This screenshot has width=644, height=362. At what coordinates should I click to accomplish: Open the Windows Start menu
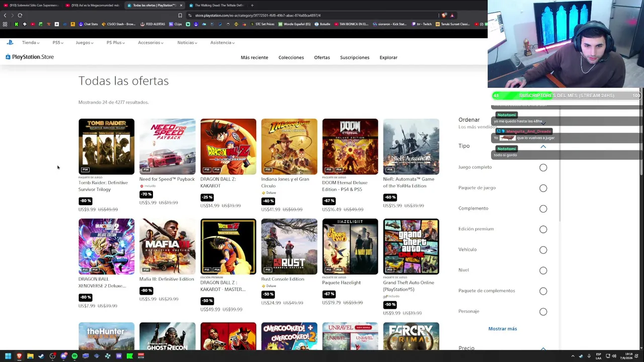point(8,356)
